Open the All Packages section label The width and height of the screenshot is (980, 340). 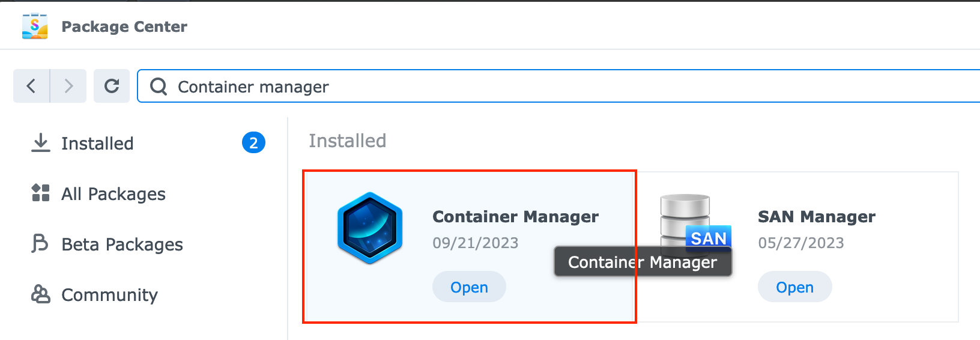pos(113,194)
